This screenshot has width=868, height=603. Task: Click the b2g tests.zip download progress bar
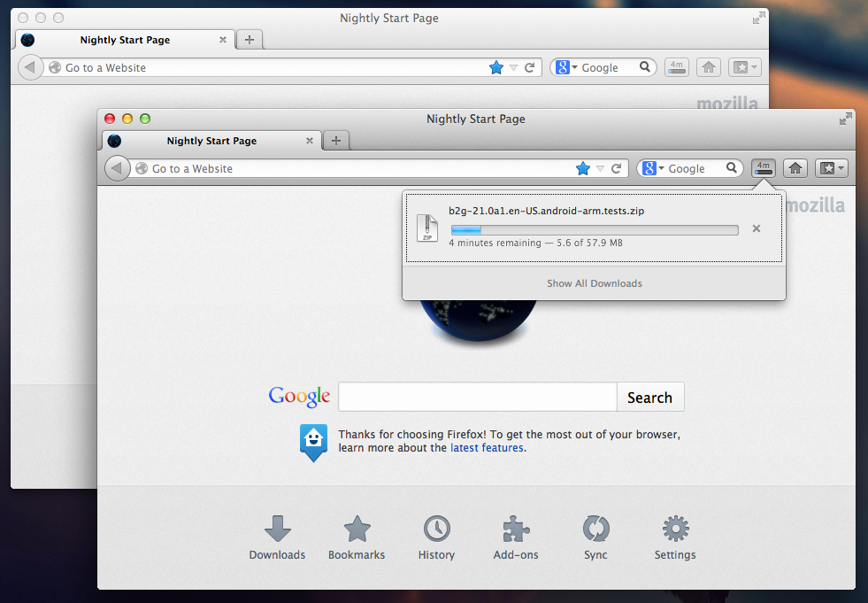595,230
